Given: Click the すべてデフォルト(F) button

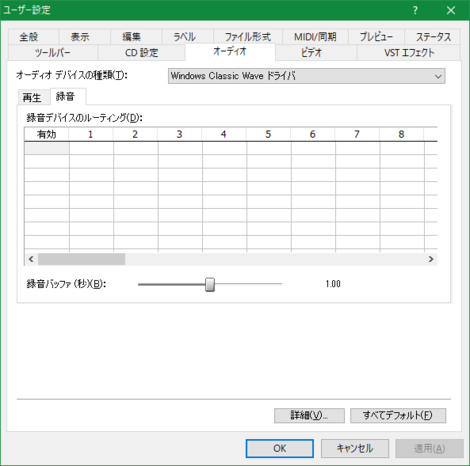Looking at the screenshot, I should (398, 415).
